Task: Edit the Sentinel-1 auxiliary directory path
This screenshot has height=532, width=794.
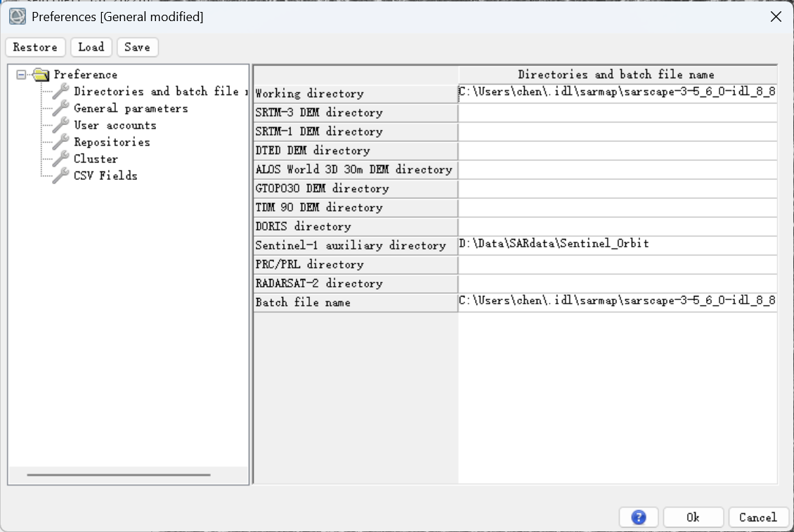Action: tap(617, 245)
